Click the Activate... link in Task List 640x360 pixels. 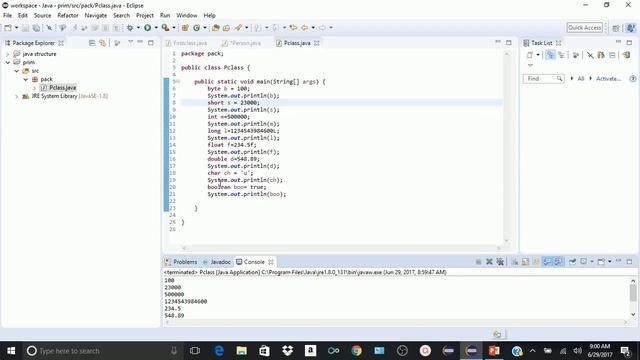click(608, 78)
